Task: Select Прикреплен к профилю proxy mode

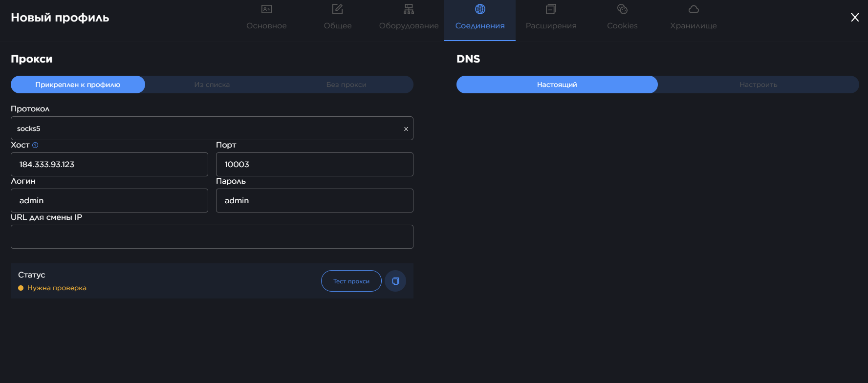Action: point(78,85)
